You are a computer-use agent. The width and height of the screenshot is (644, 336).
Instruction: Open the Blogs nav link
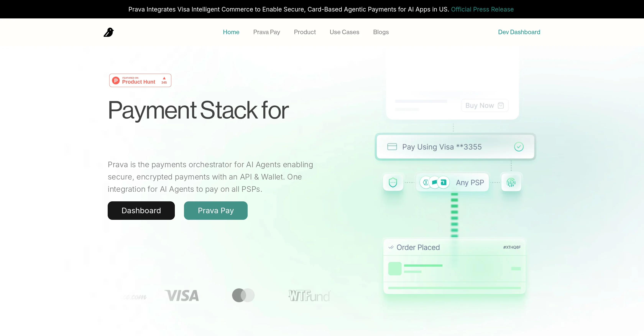pos(381,32)
